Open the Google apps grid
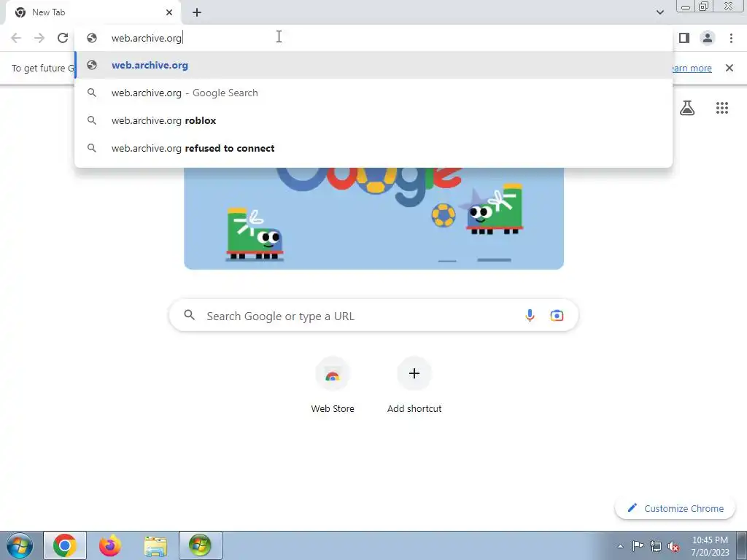Screen dimensions: 747x560 coord(722,108)
